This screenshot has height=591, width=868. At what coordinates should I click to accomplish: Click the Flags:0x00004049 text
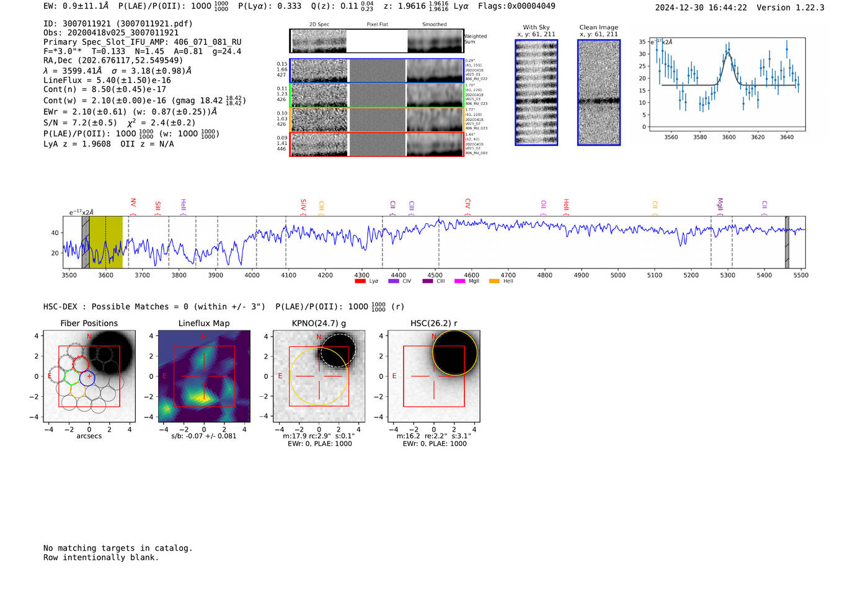[516, 6]
